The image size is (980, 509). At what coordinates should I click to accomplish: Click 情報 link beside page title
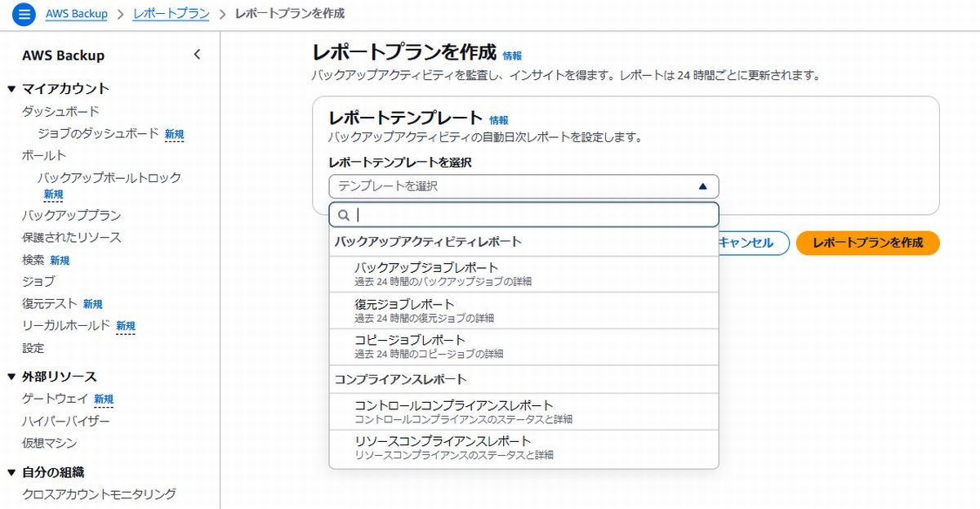[512, 56]
